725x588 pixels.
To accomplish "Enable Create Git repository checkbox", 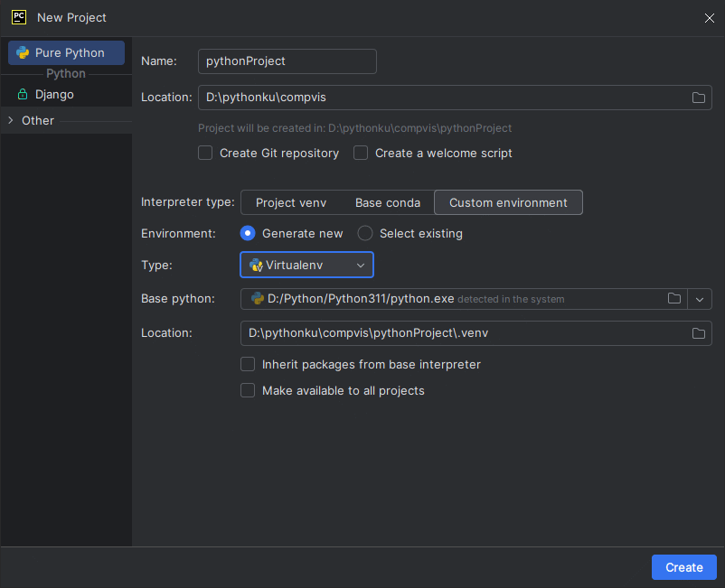I will 205,153.
